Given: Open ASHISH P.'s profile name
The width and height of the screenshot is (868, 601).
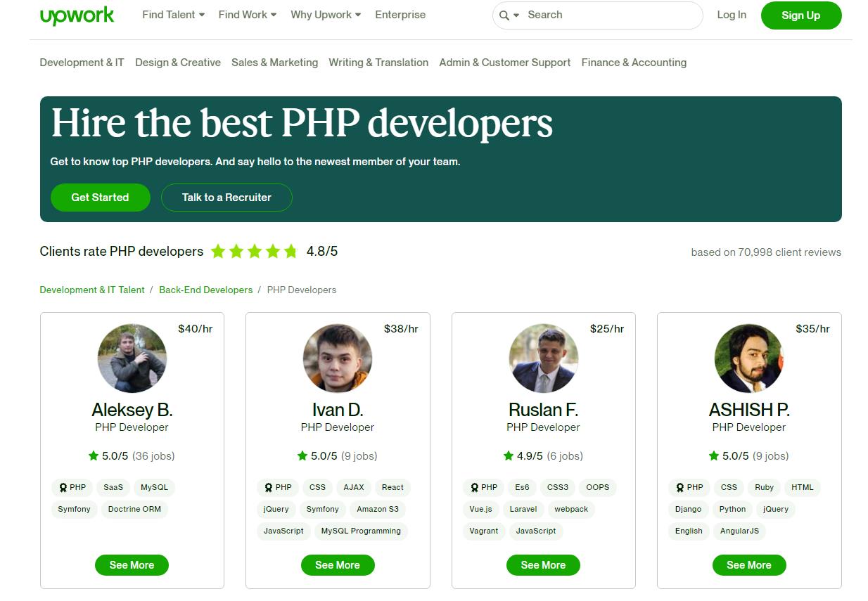Looking at the screenshot, I should point(749,410).
